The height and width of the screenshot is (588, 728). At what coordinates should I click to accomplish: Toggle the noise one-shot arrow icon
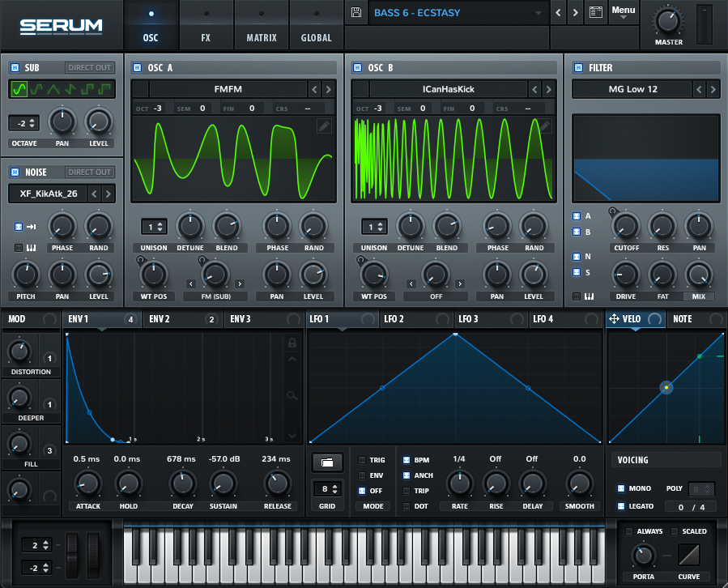31,227
